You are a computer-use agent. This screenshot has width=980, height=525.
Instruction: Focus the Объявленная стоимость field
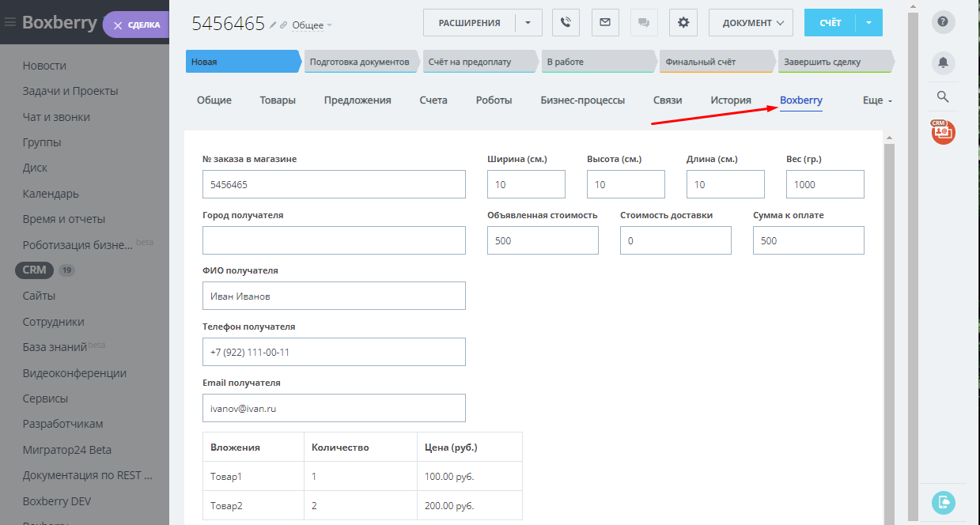543,240
